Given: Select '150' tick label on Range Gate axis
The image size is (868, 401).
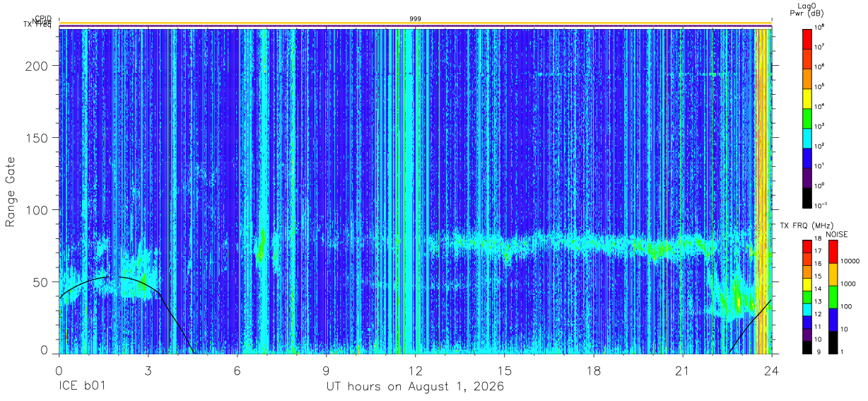Looking at the screenshot, I should coord(38,138).
